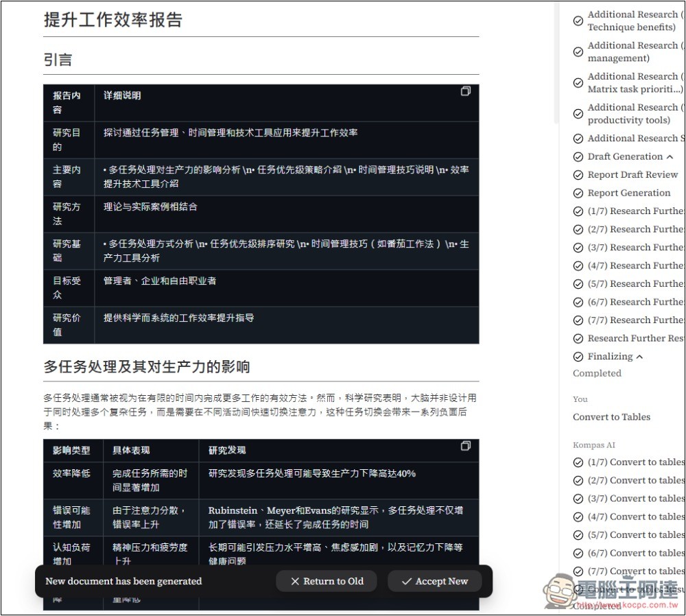Click checkmark icon beside Report Generation
Viewport: 686px width, 616px height.
(x=578, y=193)
